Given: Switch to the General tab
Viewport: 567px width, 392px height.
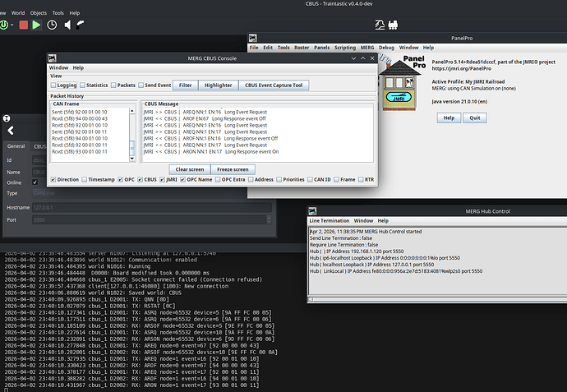Looking at the screenshot, I should (x=16, y=146).
